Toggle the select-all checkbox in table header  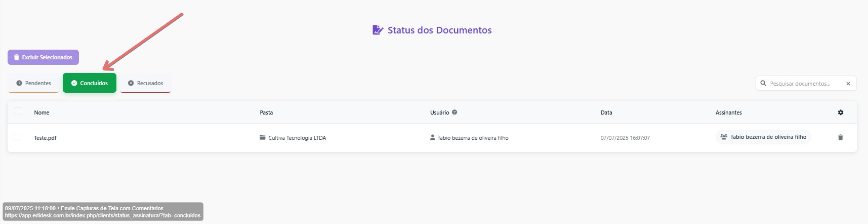tap(18, 111)
